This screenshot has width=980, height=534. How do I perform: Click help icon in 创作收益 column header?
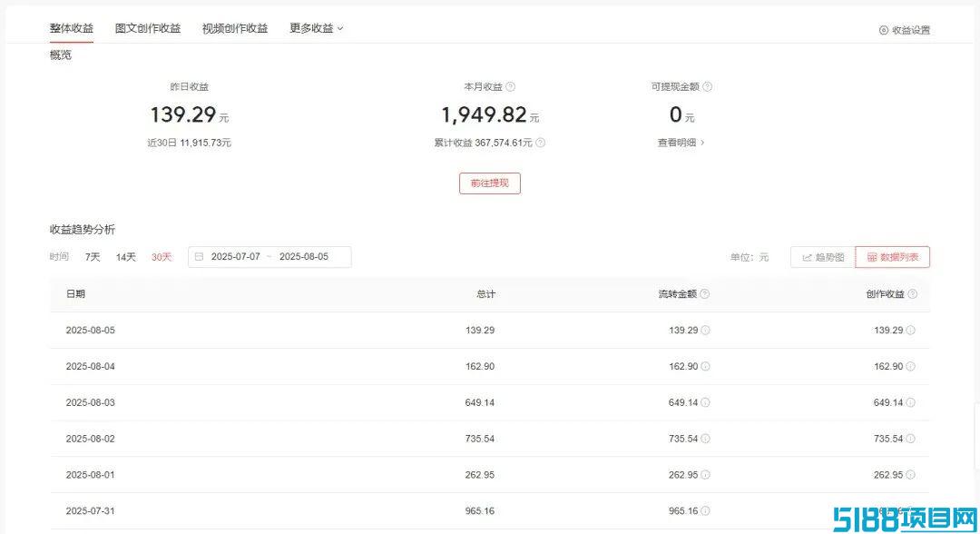913,294
